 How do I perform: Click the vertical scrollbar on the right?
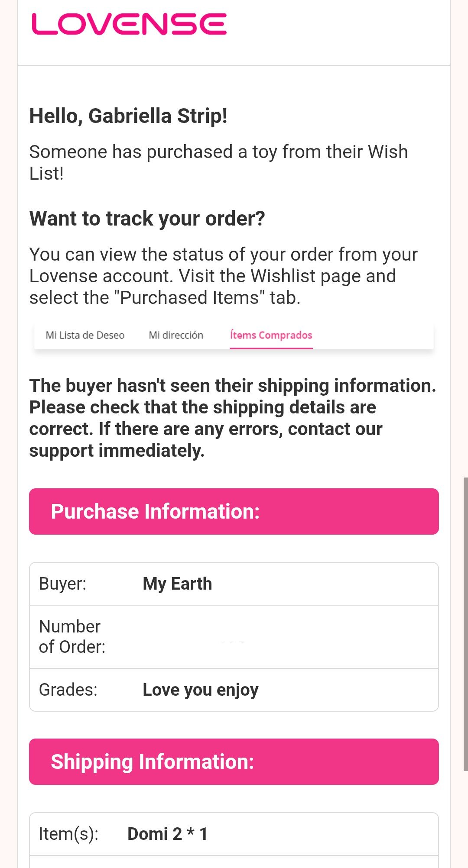point(465,623)
